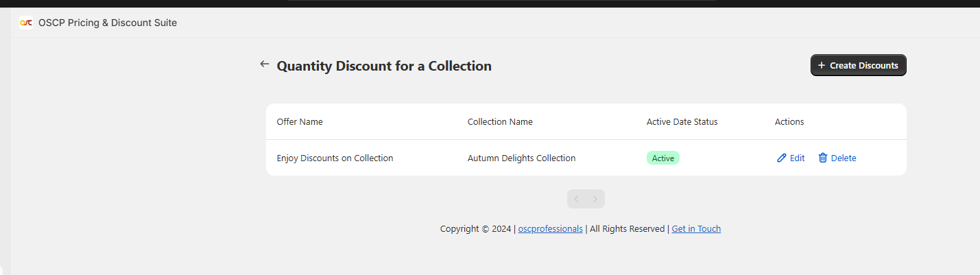Click the green Active status badge
Screen dimensions: 980x275
pos(662,158)
